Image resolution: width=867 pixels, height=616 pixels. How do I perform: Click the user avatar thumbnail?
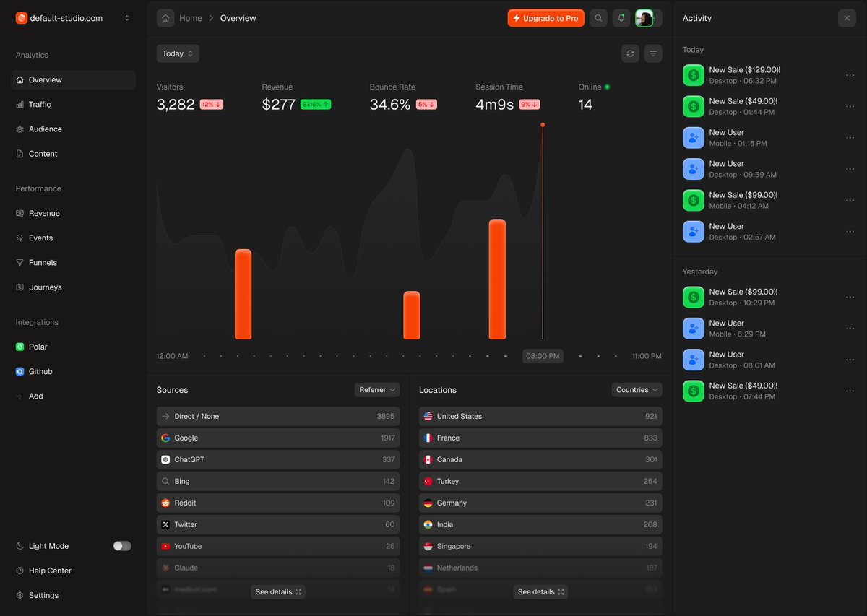[644, 18]
